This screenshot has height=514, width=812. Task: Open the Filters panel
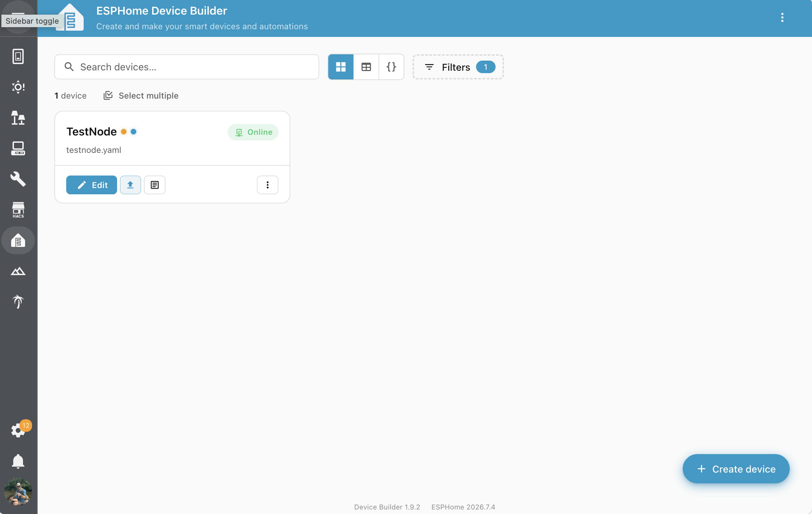coord(458,67)
